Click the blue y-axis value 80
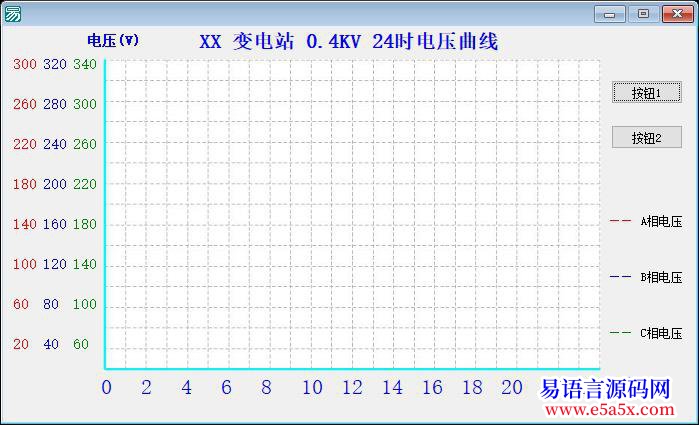The height and width of the screenshot is (425, 699). 51,304
